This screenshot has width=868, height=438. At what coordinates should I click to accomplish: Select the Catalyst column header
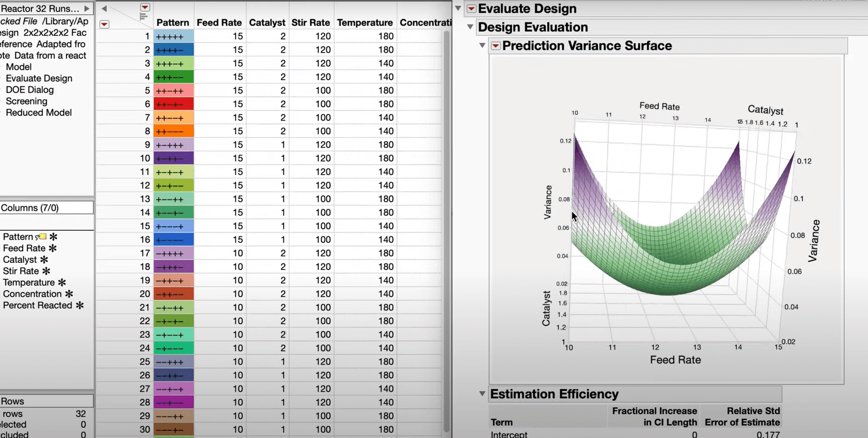point(267,23)
